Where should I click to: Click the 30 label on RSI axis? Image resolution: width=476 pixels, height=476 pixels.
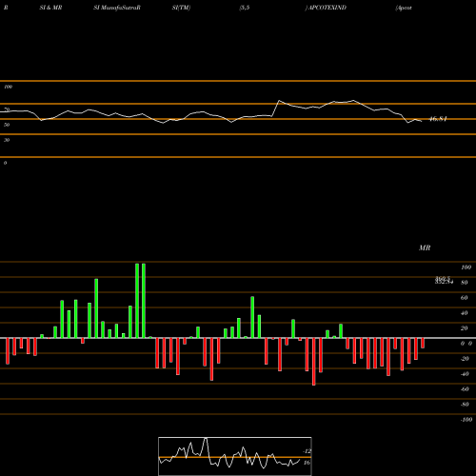(7, 140)
